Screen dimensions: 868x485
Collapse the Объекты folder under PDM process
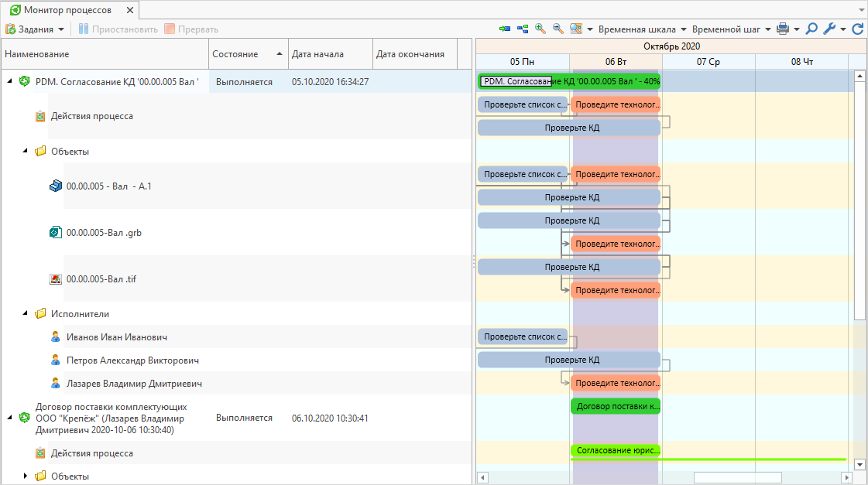tap(25, 151)
